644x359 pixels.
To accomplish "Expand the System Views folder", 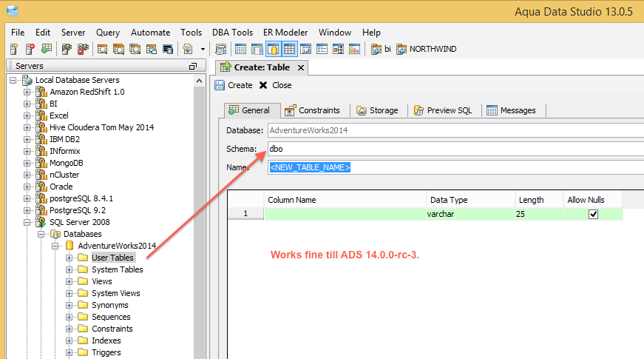I will [69, 294].
